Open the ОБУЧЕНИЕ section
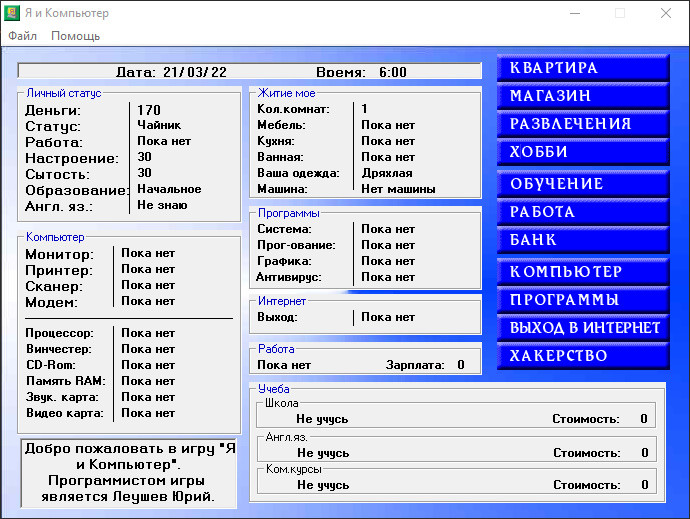 pyautogui.click(x=582, y=184)
